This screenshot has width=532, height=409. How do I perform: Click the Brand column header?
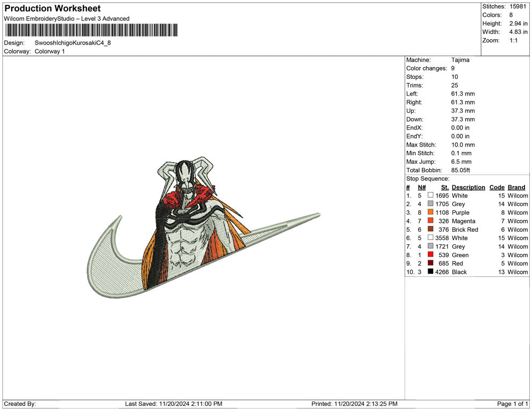pyautogui.click(x=516, y=187)
